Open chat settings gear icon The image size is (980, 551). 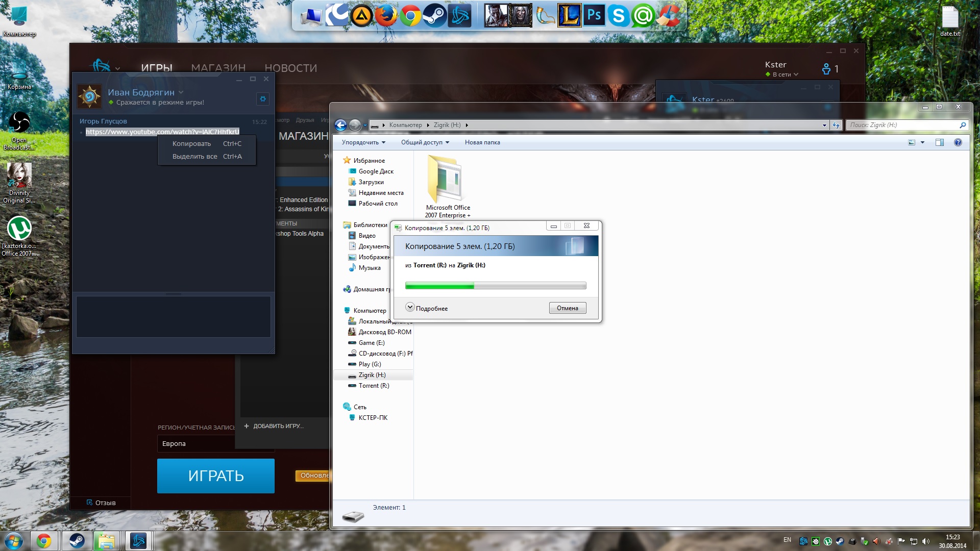pyautogui.click(x=263, y=99)
